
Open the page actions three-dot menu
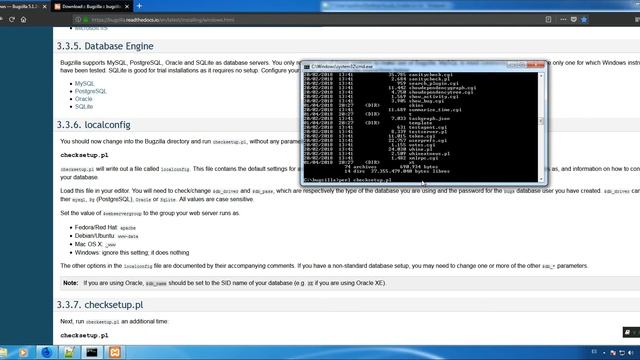pos(563,20)
